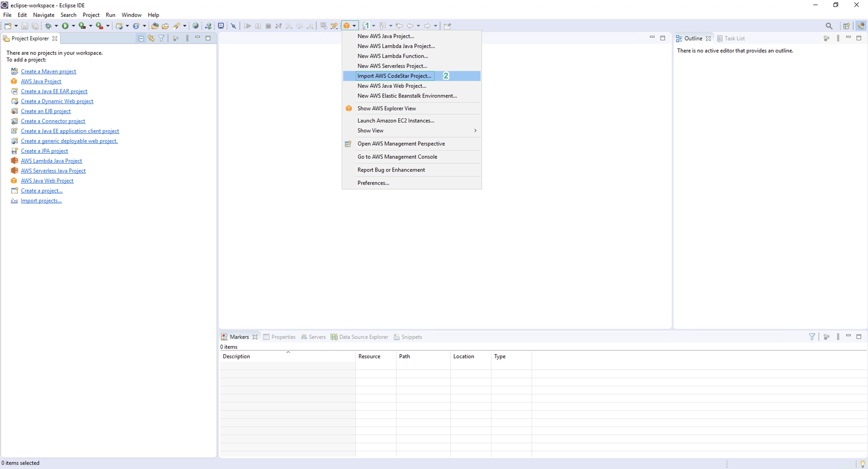Click the Open Task folder icon
The width and height of the screenshot is (868, 469).
165,26
